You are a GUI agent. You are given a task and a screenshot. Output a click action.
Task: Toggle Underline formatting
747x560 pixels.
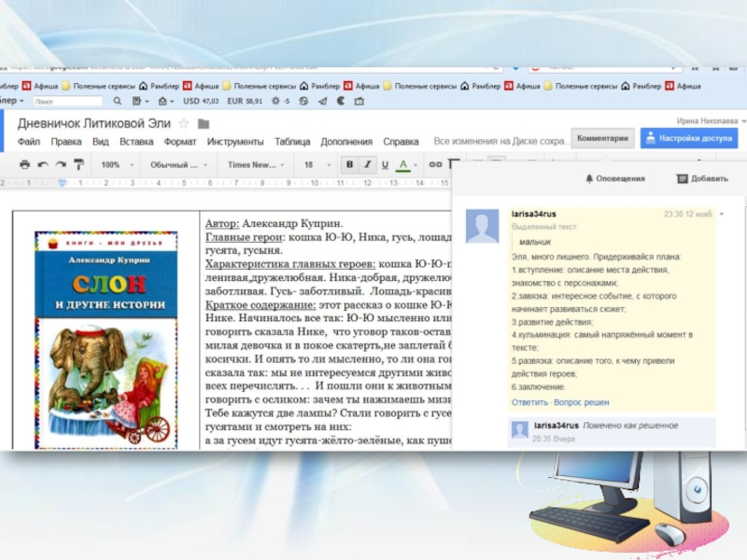pyautogui.click(x=385, y=164)
